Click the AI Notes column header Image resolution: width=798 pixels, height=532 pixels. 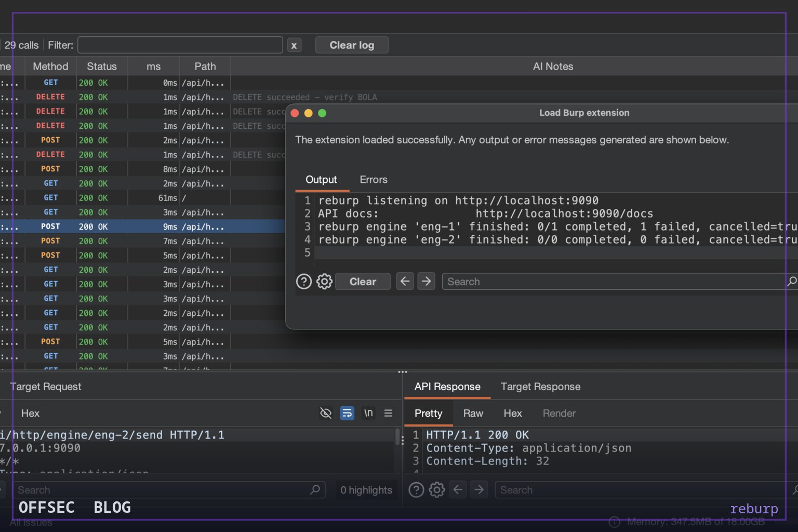pyautogui.click(x=553, y=66)
